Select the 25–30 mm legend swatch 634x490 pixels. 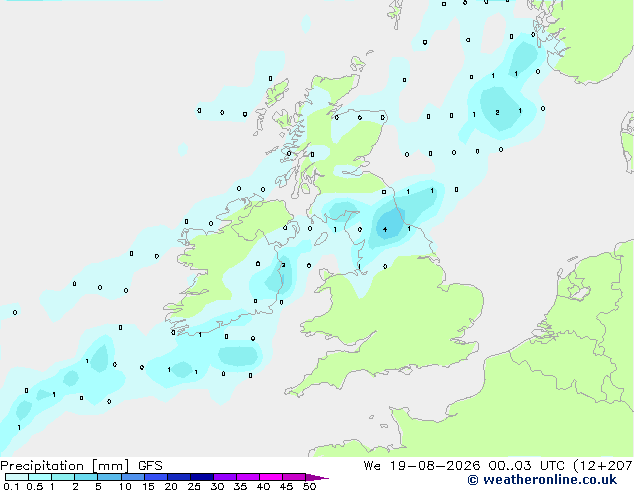201,477
